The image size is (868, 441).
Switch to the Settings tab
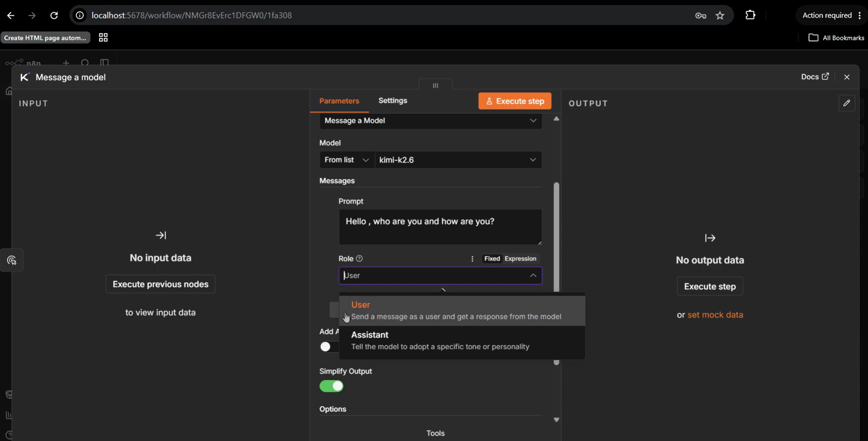click(393, 100)
